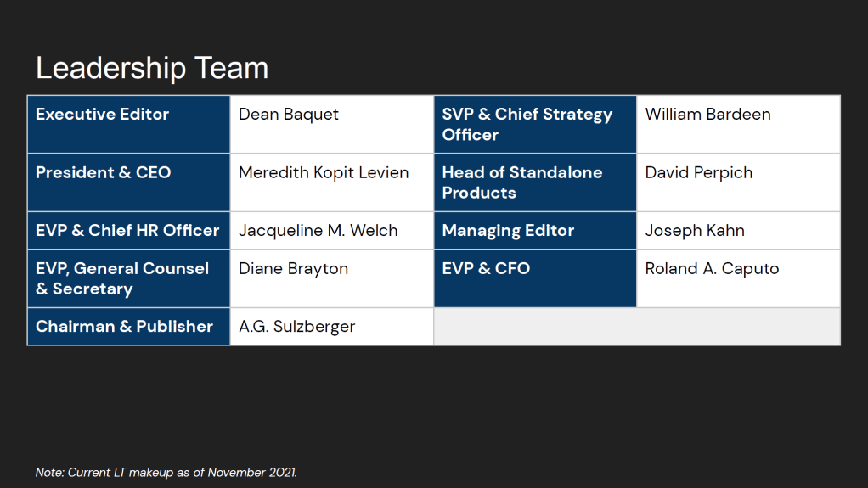
Task: Click the William Bardeen name cell
Action: 737,124
